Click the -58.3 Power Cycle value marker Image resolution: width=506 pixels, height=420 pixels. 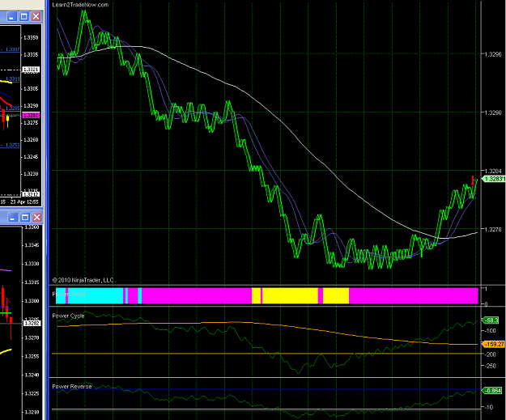coord(491,320)
